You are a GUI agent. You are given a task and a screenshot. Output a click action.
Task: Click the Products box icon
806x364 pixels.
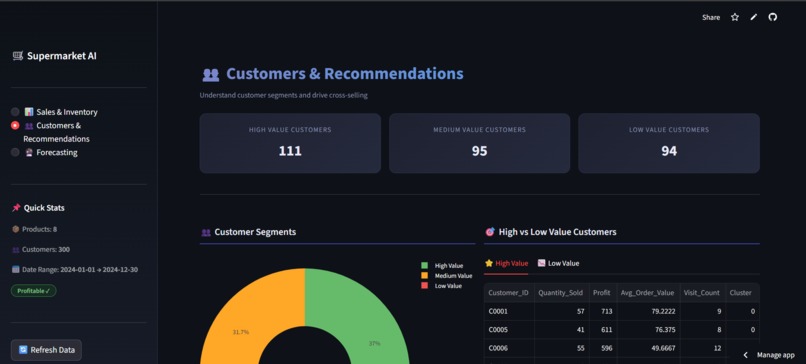15,229
